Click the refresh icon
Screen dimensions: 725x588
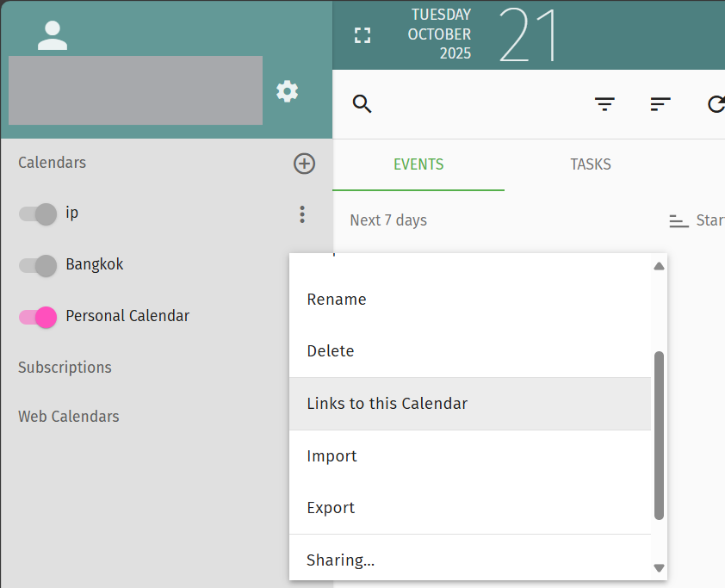pos(716,104)
